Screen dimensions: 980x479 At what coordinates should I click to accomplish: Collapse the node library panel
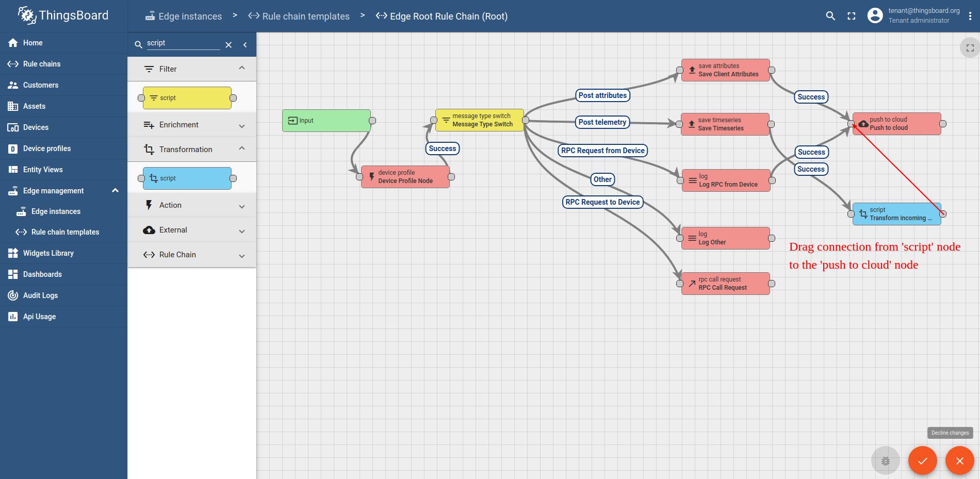245,45
